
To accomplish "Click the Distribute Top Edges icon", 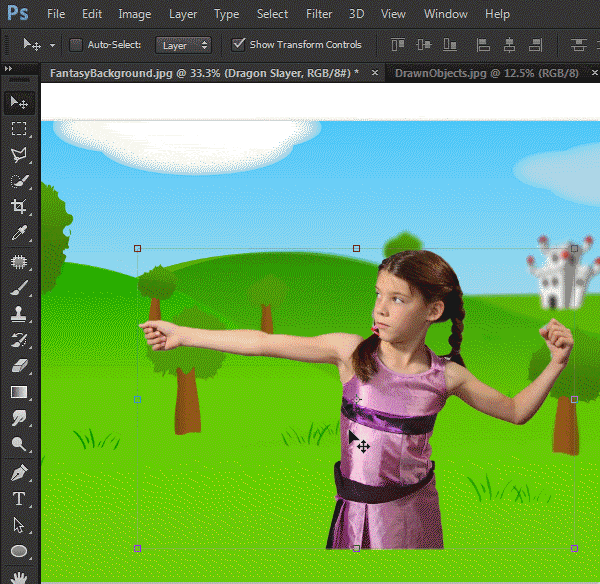I will coord(579,45).
